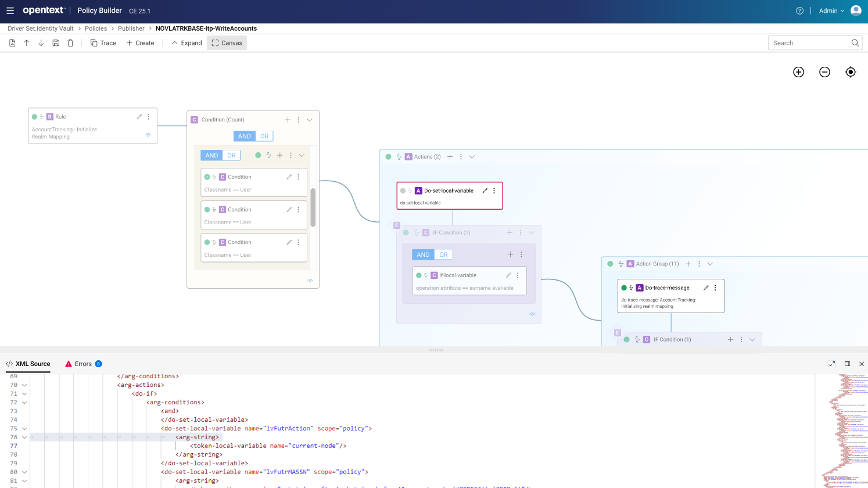868x488 pixels.
Task: Click the Expand toolbar button
Action: (186, 43)
